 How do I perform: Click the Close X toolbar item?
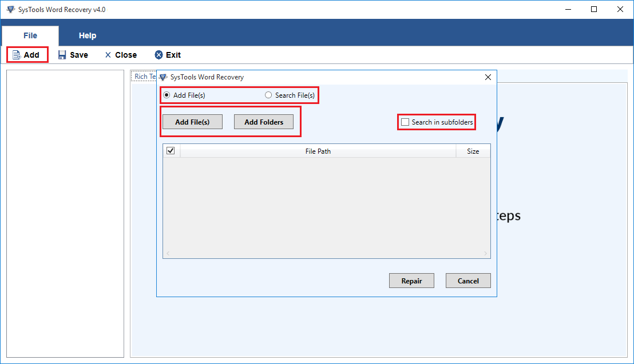coord(121,55)
